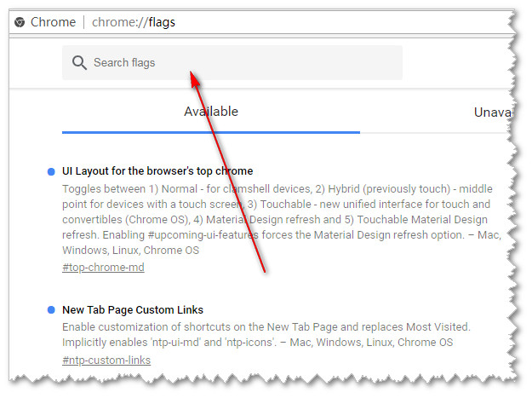This screenshot has height=398, width=532.
Task: Switch to the Available tab
Action: tap(211, 112)
